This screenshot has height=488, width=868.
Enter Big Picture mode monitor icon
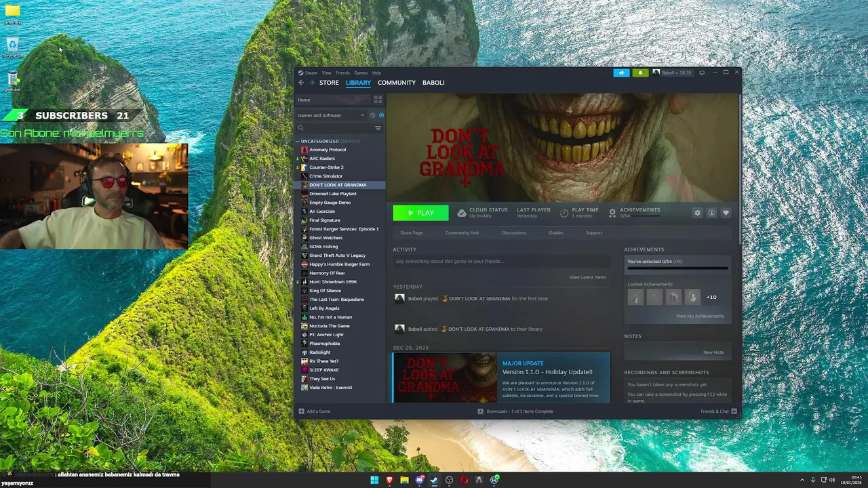[x=702, y=73]
